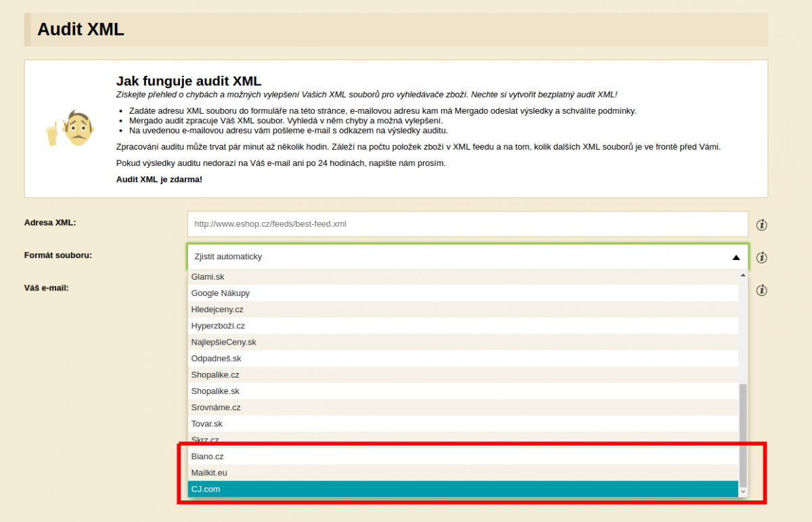Viewport: 812px width, 522px height.
Task: Click the info icon beside Adresa XML
Action: pos(761,225)
